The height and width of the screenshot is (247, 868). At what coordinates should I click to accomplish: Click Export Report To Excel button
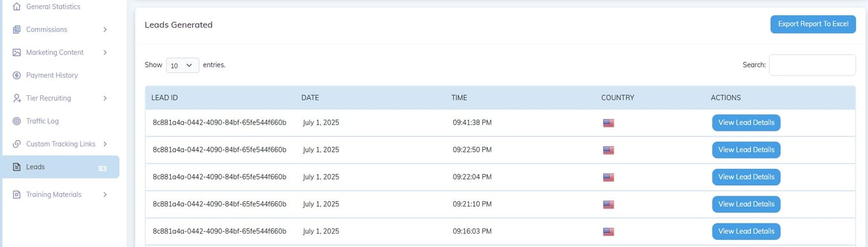[x=813, y=24]
